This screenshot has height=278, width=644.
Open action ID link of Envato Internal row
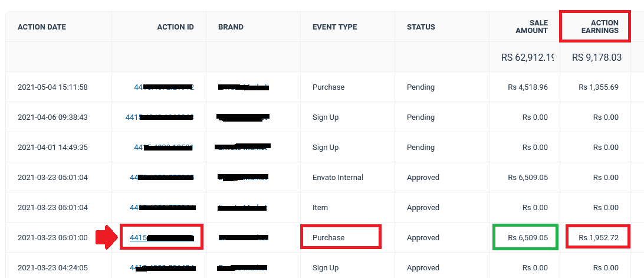tap(162, 177)
